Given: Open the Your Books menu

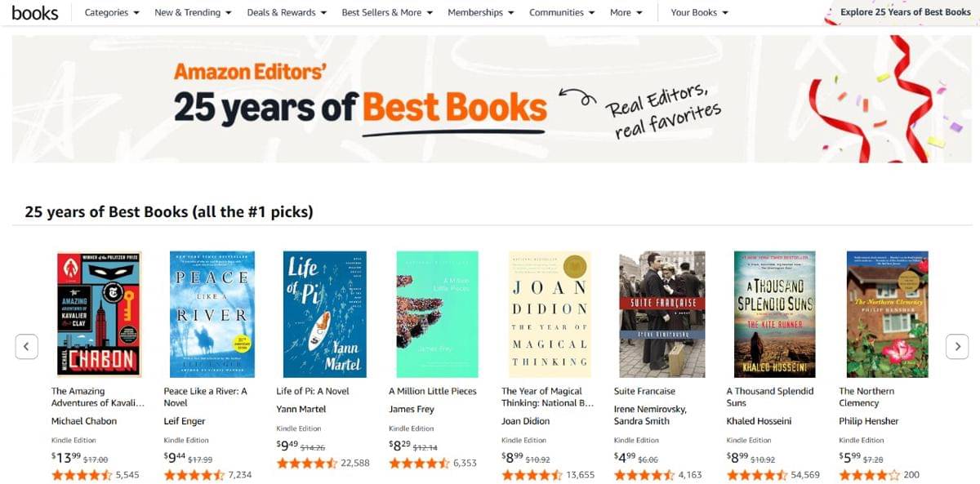Looking at the screenshot, I should pos(699,12).
